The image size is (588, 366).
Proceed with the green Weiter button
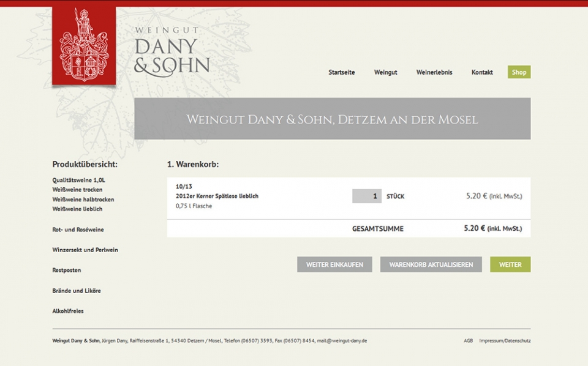[x=510, y=264]
